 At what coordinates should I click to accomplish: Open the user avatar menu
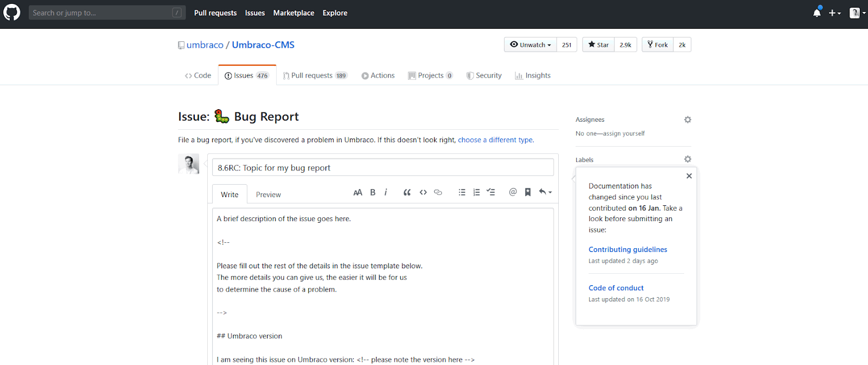coord(857,12)
